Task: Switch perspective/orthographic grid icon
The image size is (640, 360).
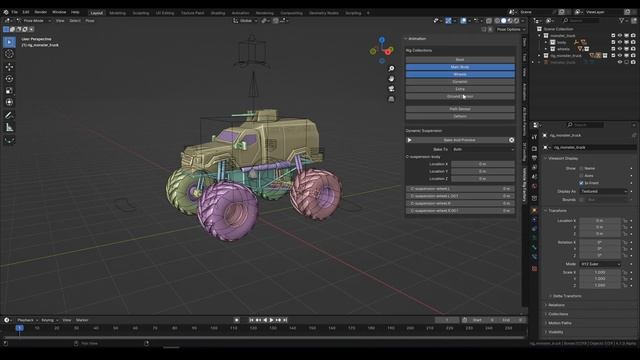Action: point(391,99)
